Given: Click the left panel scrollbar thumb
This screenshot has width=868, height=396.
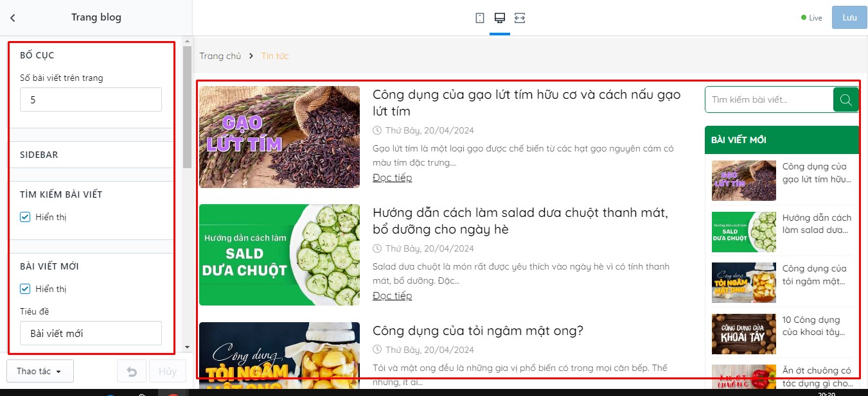Looking at the screenshot, I should click(x=187, y=107).
